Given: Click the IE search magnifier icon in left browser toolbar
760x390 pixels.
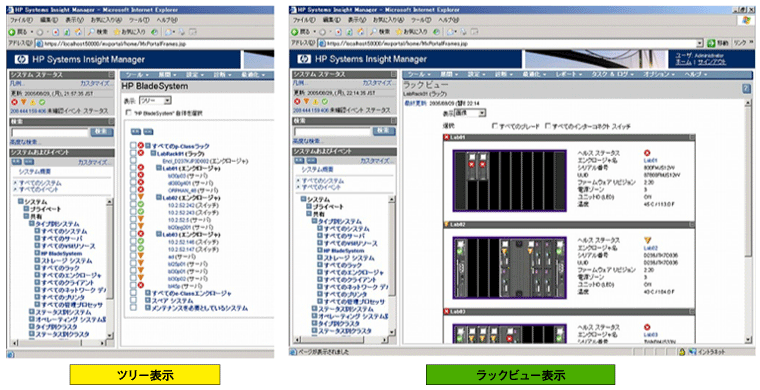Looking at the screenshot, I should 91,32.
